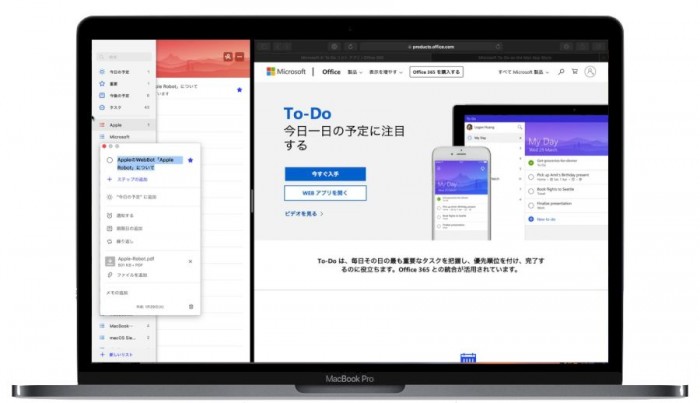Click the account avatar sign-in icon
The height and width of the screenshot is (403, 700).
click(590, 71)
